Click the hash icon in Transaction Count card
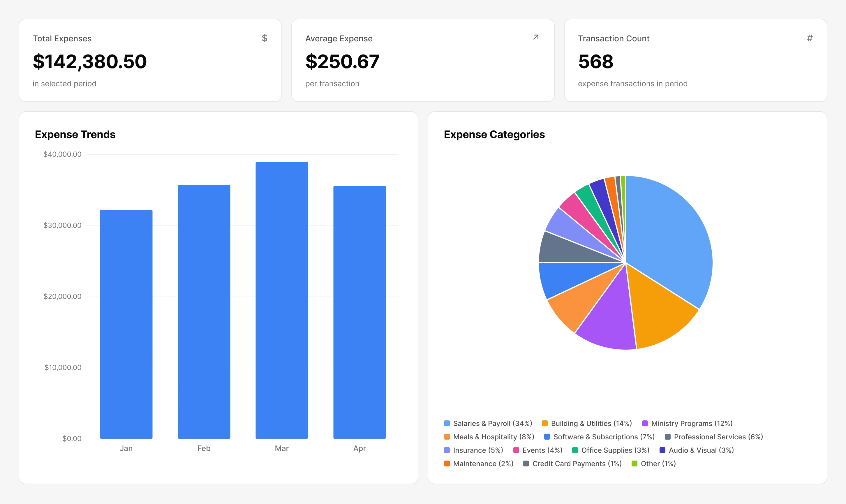This screenshot has width=846, height=504. click(810, 38)
